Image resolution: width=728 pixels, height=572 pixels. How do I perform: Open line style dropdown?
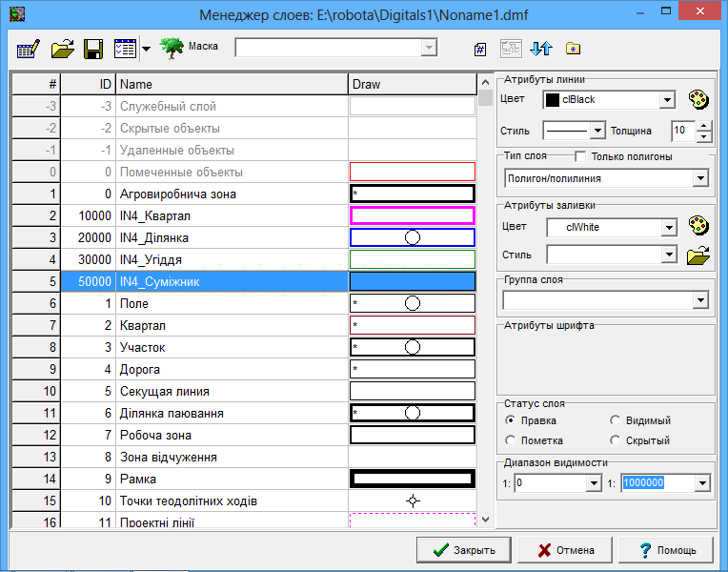[597, 131]
